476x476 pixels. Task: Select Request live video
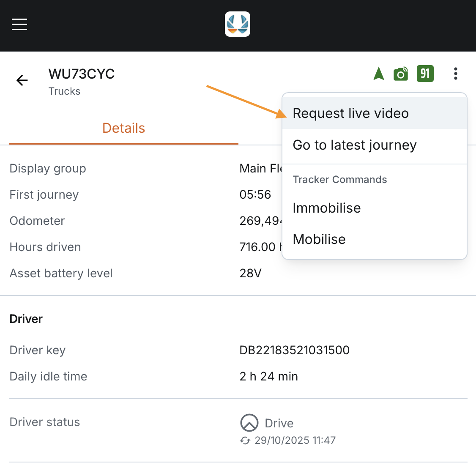tap(350, 113)
